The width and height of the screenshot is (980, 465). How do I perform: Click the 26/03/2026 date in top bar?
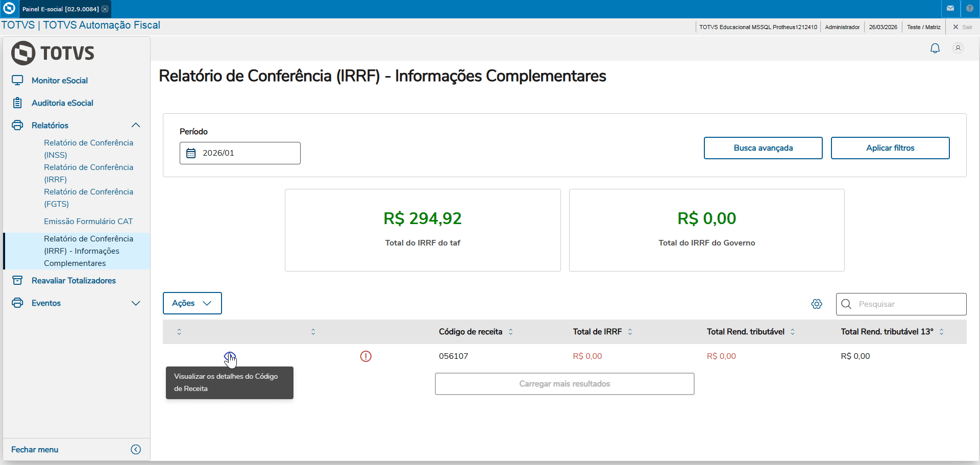pos(883,27)
